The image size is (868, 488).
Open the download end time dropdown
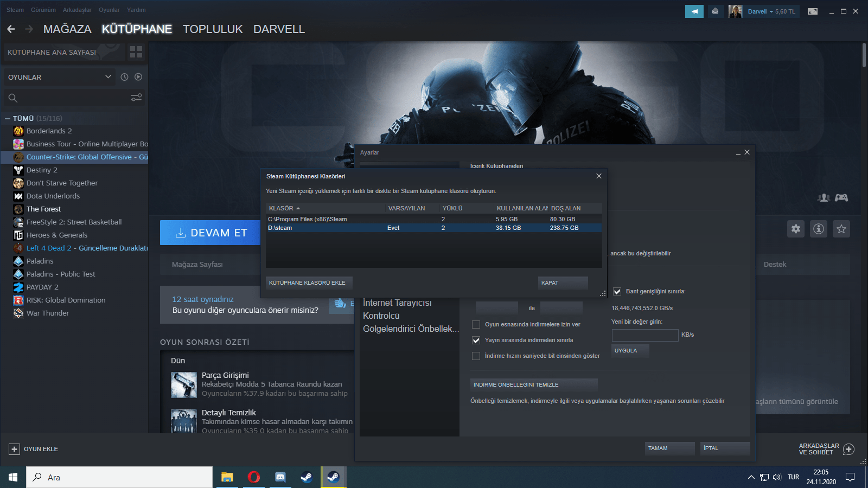click(x=561, y=308)
